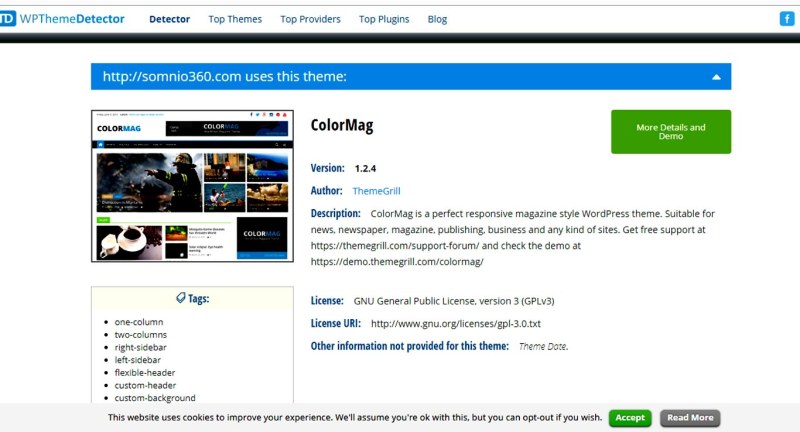Image resolution: width=800 pixels, height=432 pixels.
Task: Select the one-column tag
Action: coord(139,322)
